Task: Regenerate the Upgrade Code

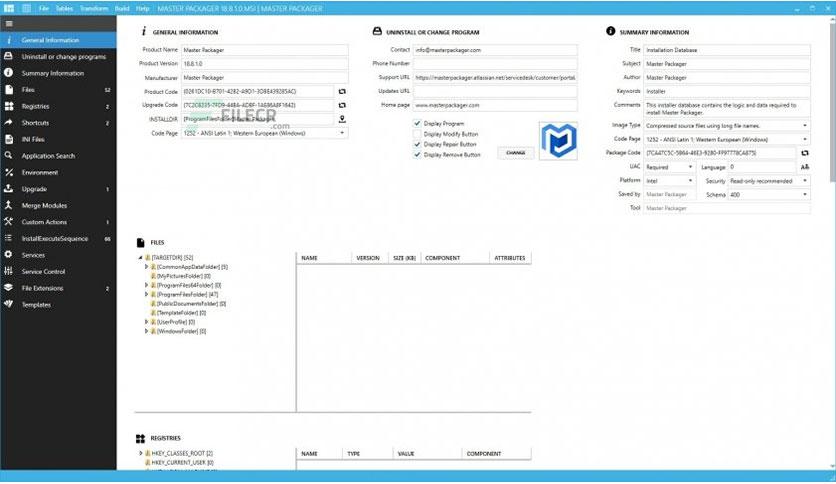Action: 342,106
